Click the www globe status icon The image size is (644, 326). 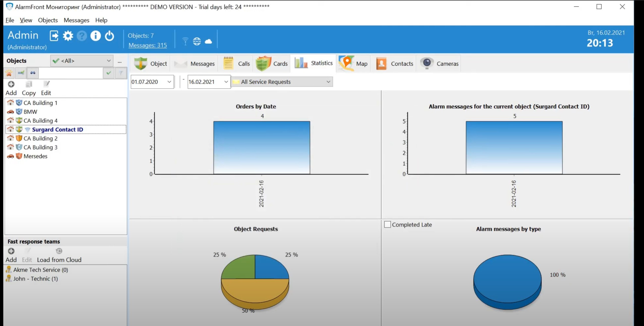[197, 41]
